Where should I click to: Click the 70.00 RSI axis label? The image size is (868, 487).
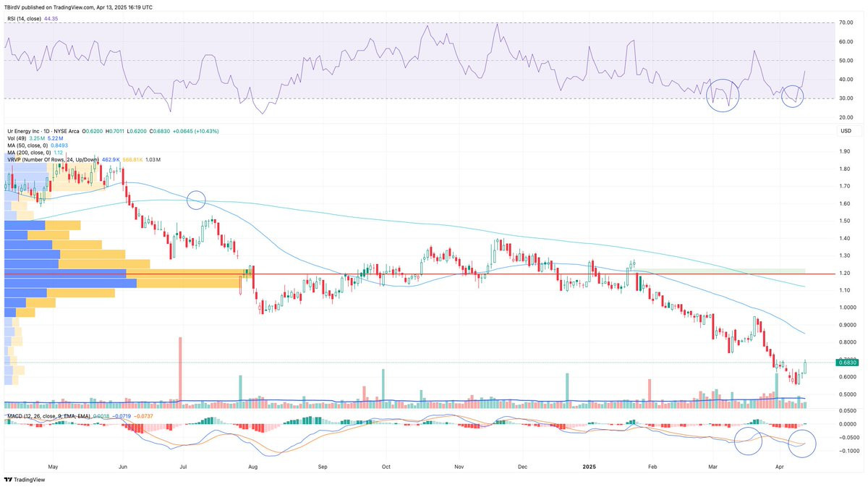[x=846, y=23]
